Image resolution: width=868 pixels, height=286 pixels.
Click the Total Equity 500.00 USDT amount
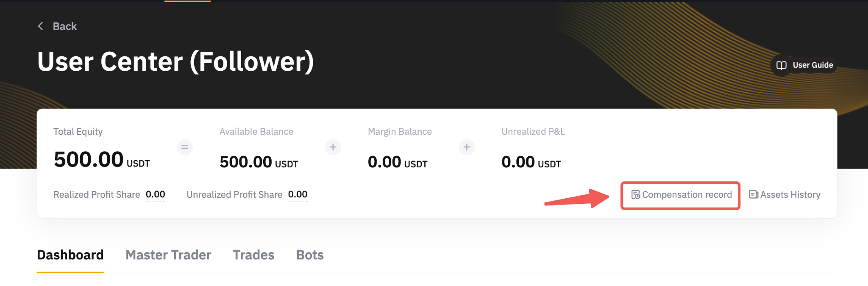(102, 160)
